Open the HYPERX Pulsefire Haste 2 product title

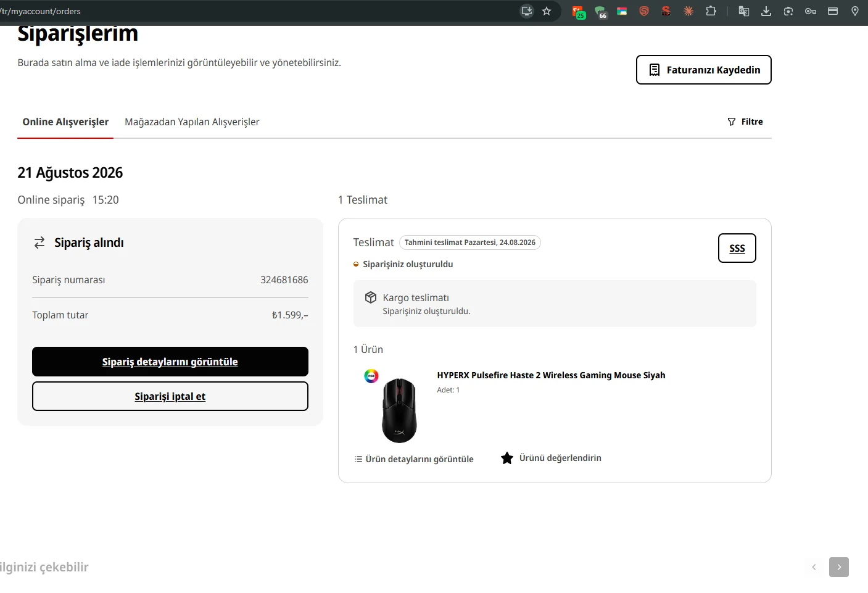pyautogui.click(x=552, y=375)
